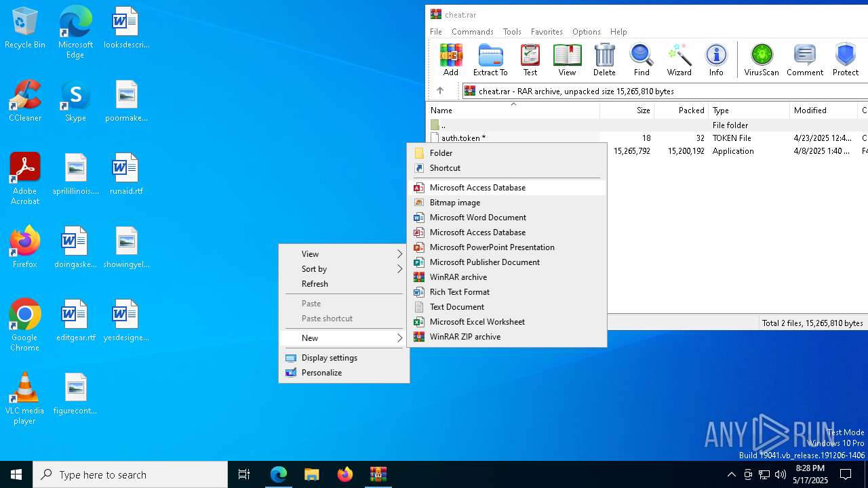868x488 pixels.
Task: Select the runaid.rtf desktop file
Action: point(126,174)
